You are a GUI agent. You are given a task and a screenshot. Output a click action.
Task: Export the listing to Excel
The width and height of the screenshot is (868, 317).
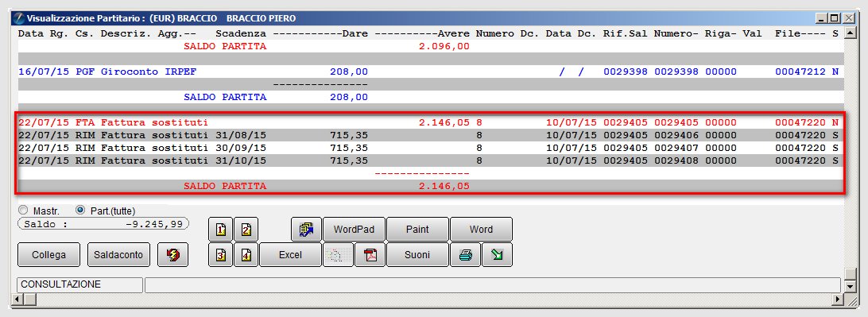[x=290, y=255]
